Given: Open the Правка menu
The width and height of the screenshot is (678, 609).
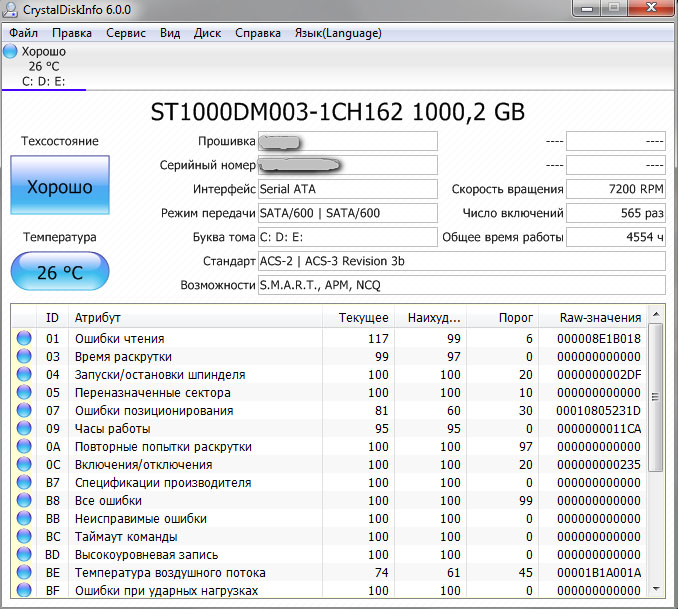Looking at the screenshot, I should 72,33.
